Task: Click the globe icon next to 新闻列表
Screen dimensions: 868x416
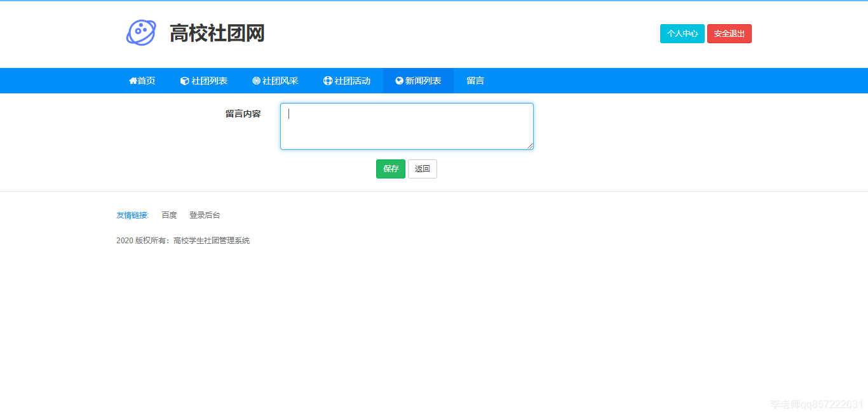Action: pos(398,81)
